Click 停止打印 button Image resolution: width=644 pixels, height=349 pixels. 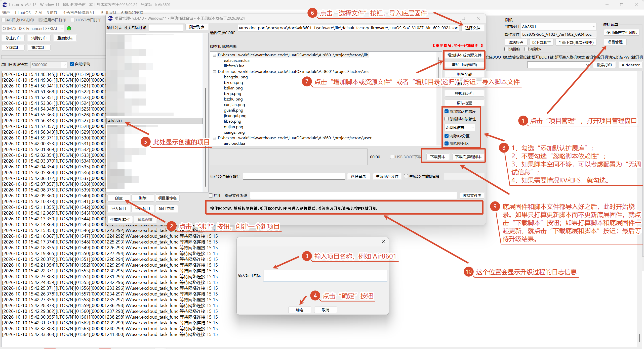click(x=13, y=38)
